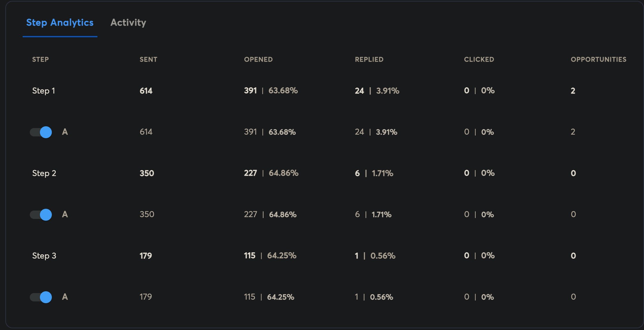Click Step 1 sent count 614 in bold
Viewport: 644px width, 330px height.
pyautogui.click(x=146, y=91)
